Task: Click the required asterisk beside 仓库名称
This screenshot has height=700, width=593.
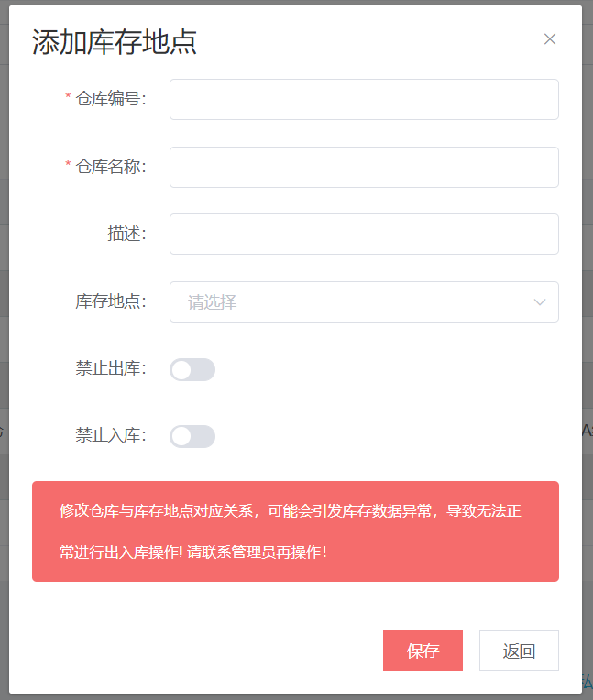Action: pyautogui.click(x=68, y=166)
